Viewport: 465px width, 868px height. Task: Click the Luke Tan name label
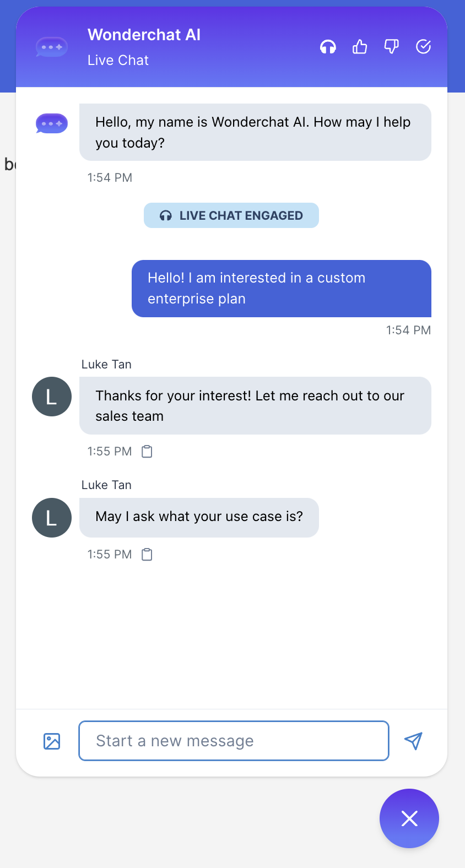pos(106,364)
